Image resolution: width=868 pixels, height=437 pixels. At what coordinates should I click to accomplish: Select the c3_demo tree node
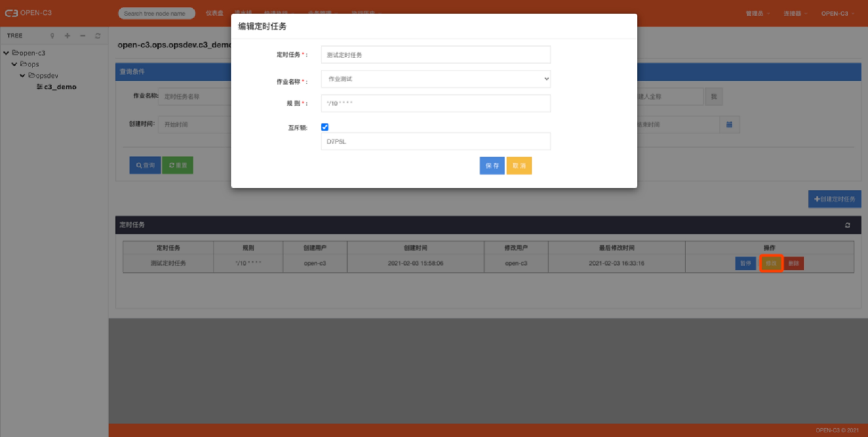click(x=60, y=87)
